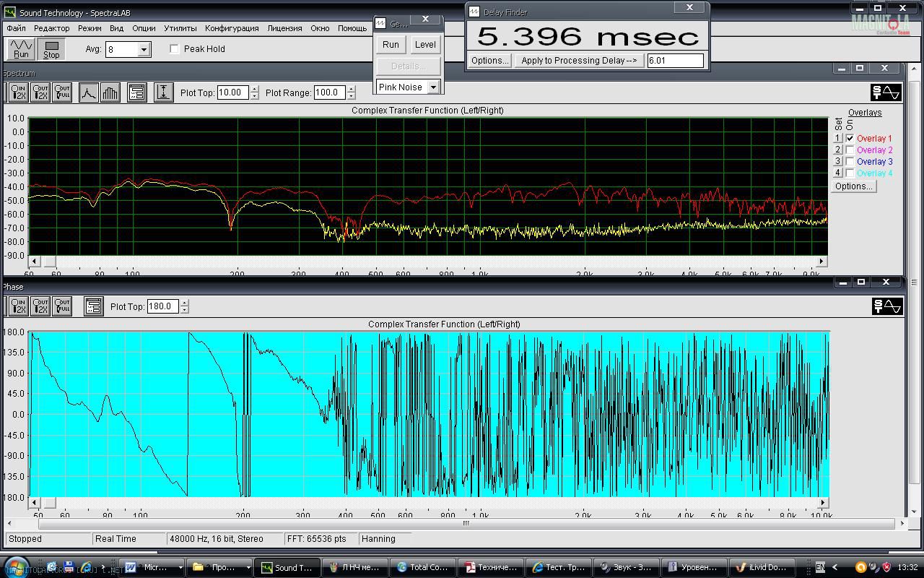Click the Spectrum Plot Range value field
This screenshot has width=924, height=578.
329,92
